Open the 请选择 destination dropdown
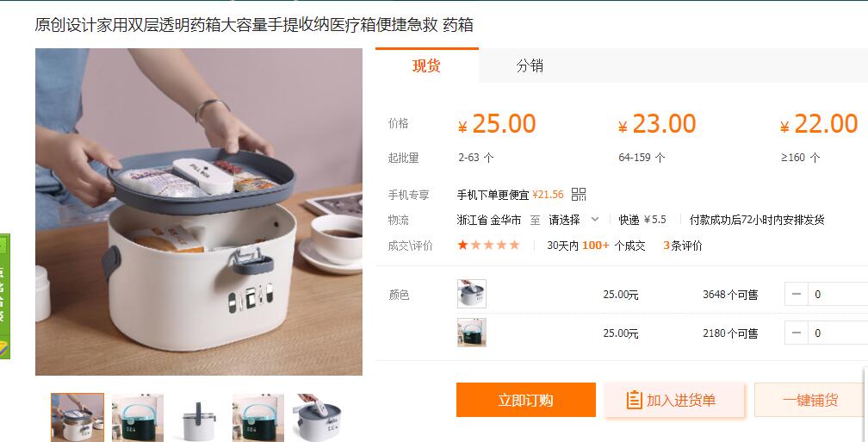 coord(573,220)
